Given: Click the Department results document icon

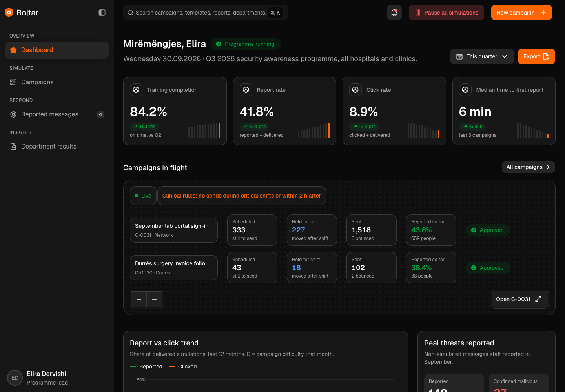Looking at the screenshot, I should coord(13,147).
